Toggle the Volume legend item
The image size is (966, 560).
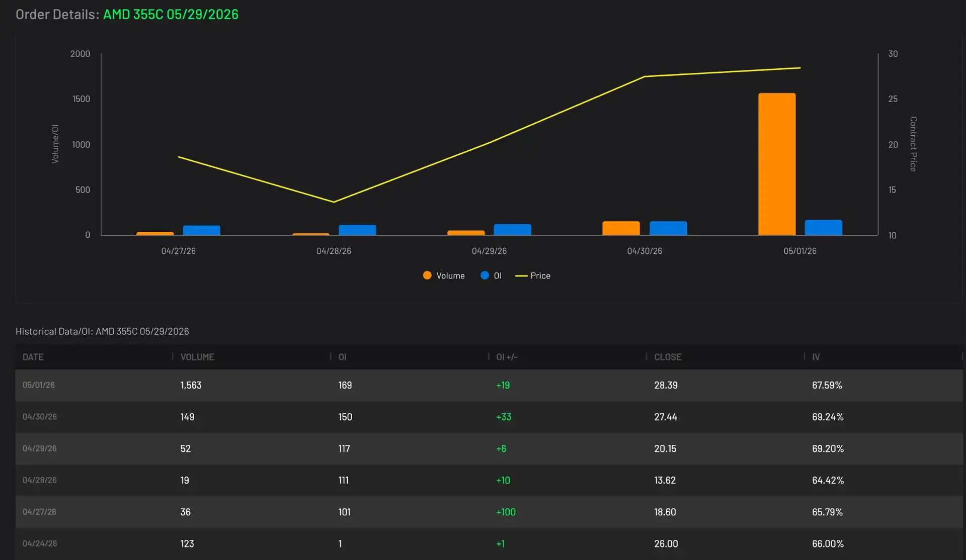point(444,275)
